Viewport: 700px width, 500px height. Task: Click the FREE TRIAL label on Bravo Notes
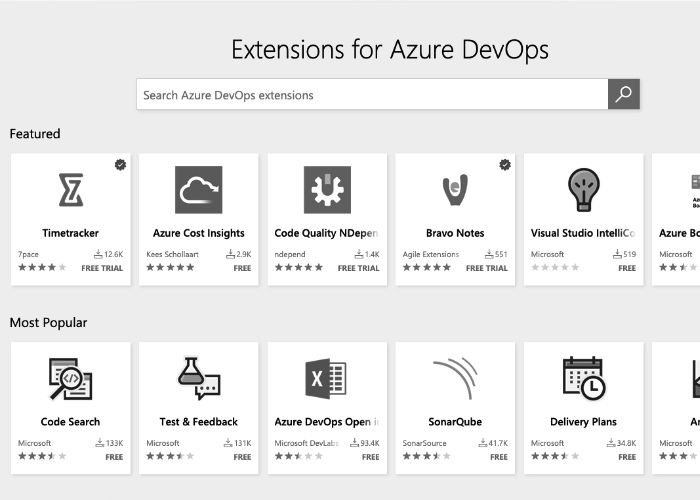coord(488,268)
